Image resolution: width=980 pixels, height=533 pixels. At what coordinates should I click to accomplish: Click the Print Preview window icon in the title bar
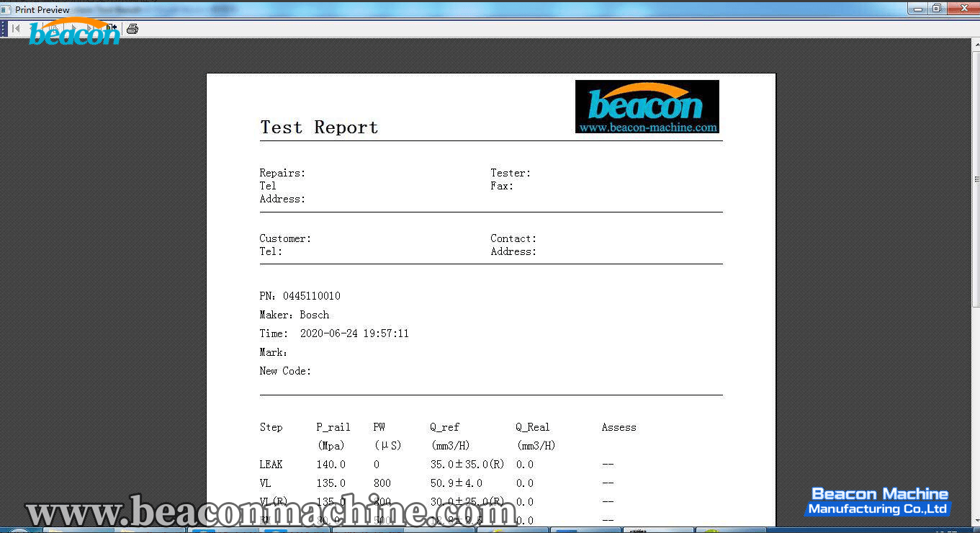coord(6,9)
